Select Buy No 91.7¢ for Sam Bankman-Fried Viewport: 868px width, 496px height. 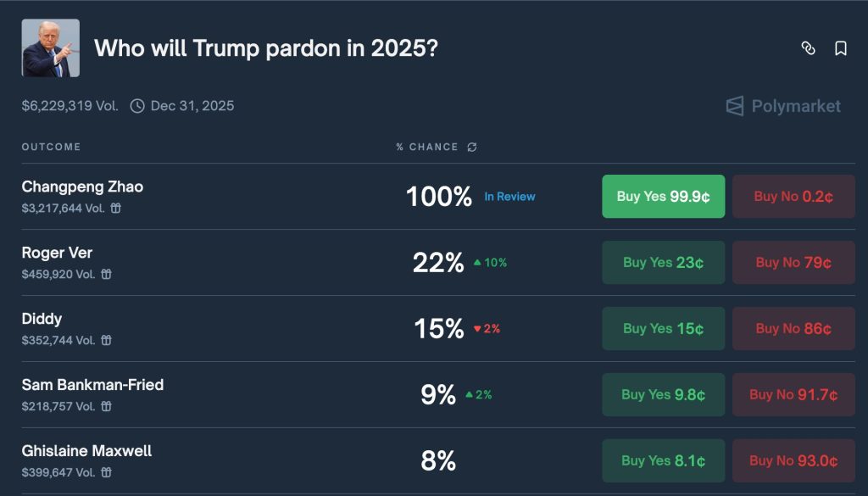(793, 395)
